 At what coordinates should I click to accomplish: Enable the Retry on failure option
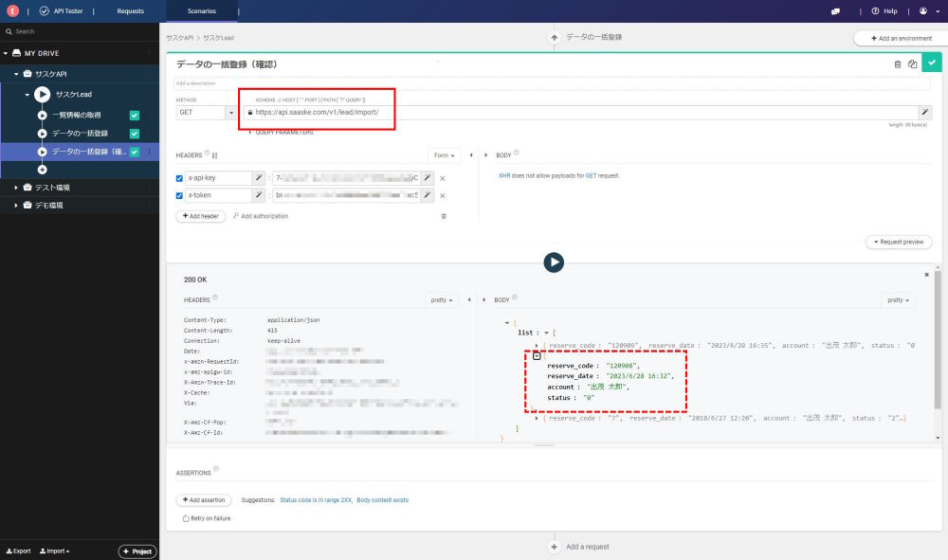pyautogui.click(x=185, y=518)
